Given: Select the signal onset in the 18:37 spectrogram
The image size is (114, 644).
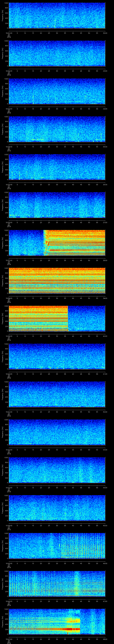Looking at the screenshot, I should point(44,243).
